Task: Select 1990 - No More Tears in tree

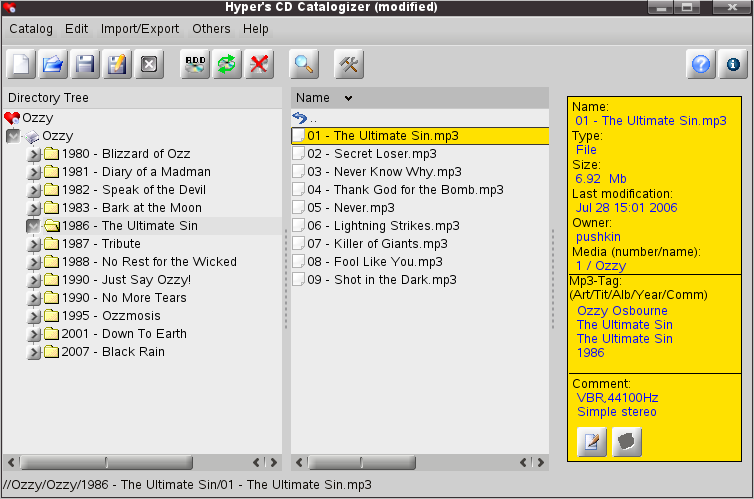Action: (124, 298)
